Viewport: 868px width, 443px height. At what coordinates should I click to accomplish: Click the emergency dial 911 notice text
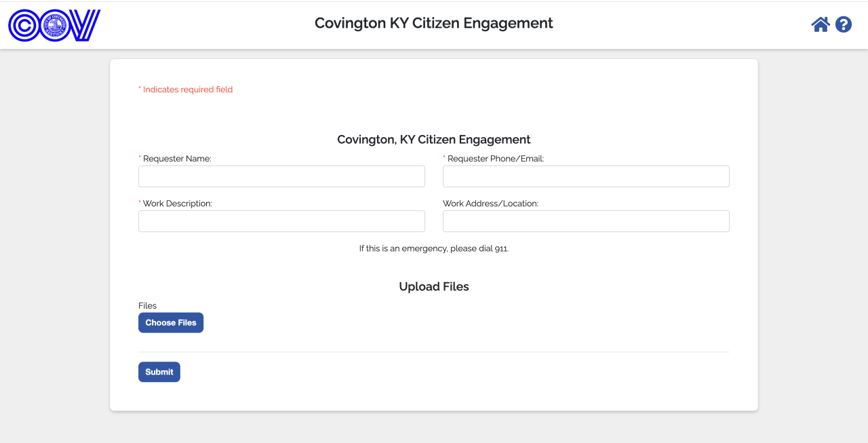tap(433, 248)
